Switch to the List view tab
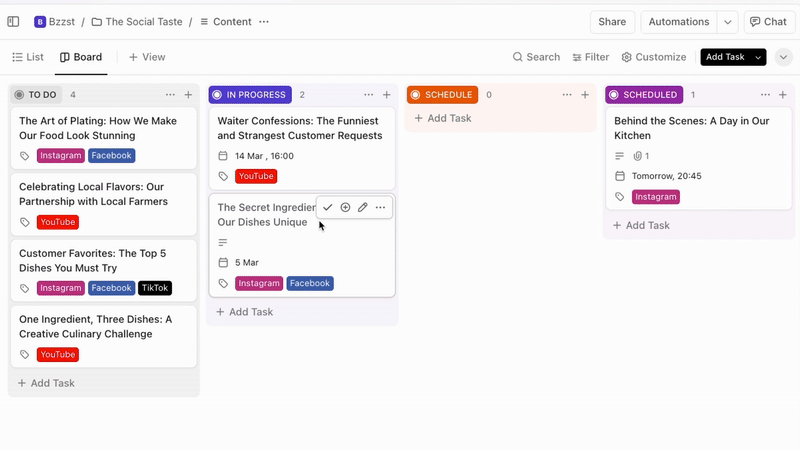The width and height of the screenshot is (800, 450). coord(28,57)
